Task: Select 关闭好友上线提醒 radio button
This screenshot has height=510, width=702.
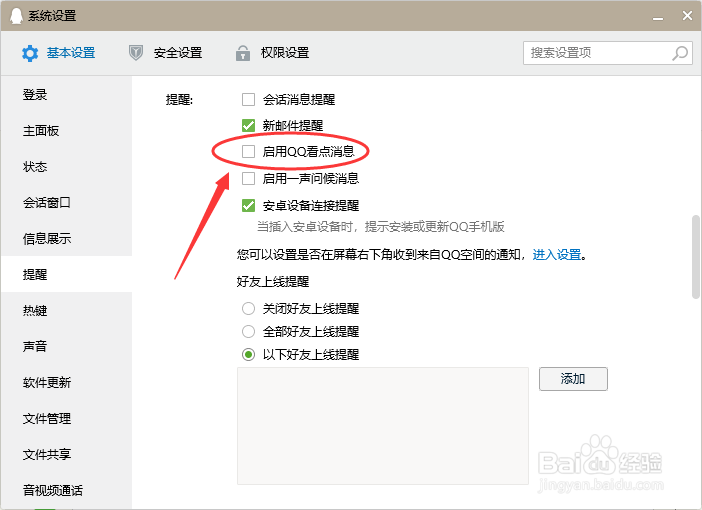Action: pos(248,309)
